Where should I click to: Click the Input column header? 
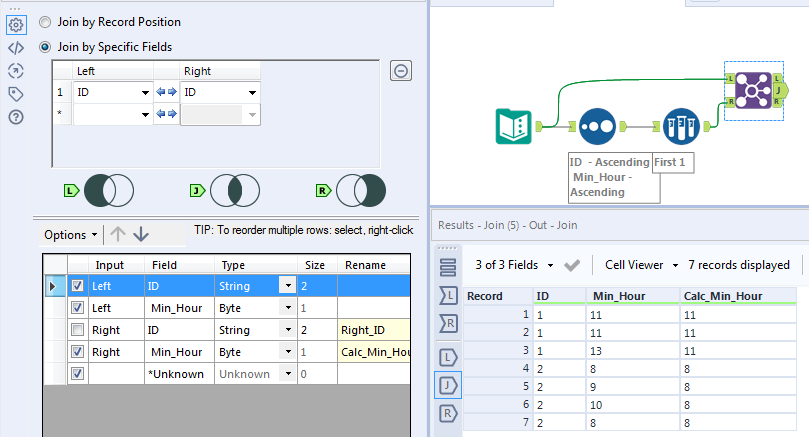click(116, 265)
